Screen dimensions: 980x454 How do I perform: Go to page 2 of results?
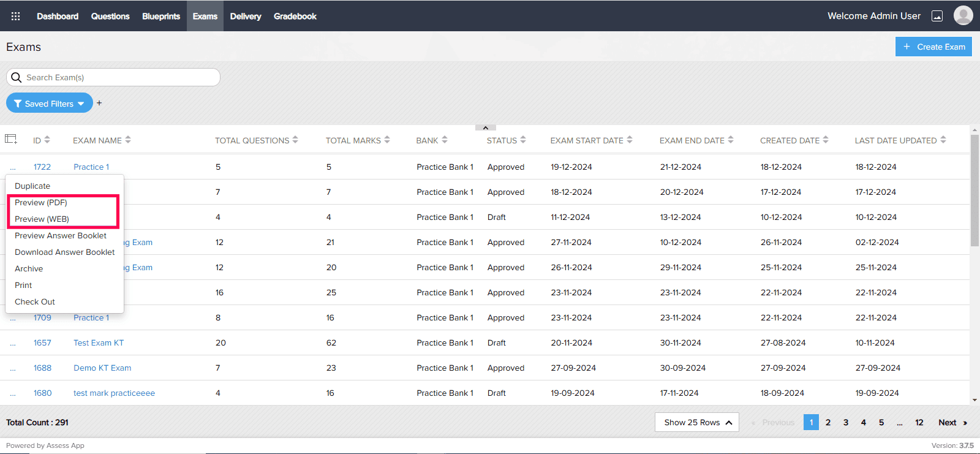coord(828,422)
